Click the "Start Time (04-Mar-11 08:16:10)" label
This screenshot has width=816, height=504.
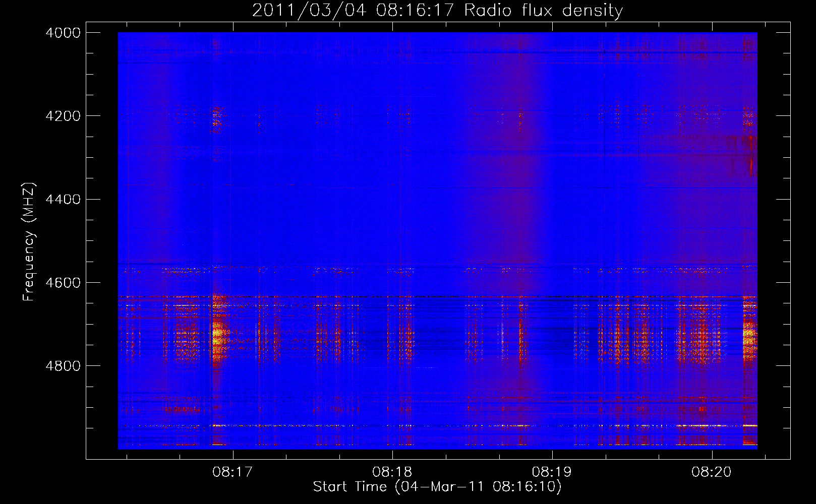click(x=437, y=487)
